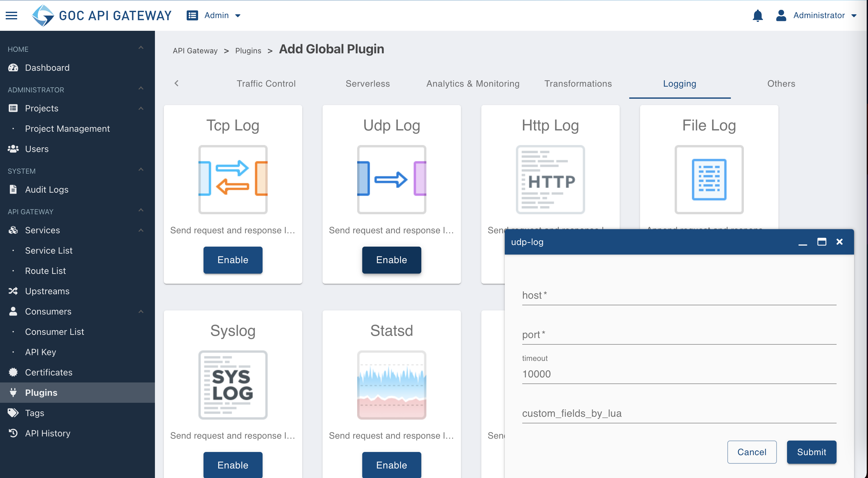Switch to the Transformations tab
868x478 pixels.
coord(578,83)
